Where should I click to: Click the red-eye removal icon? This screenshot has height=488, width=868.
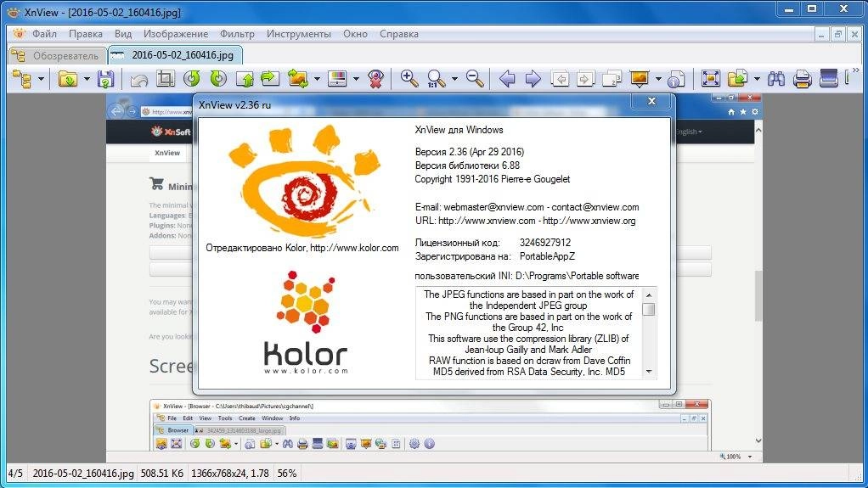[x=376, y=79]
